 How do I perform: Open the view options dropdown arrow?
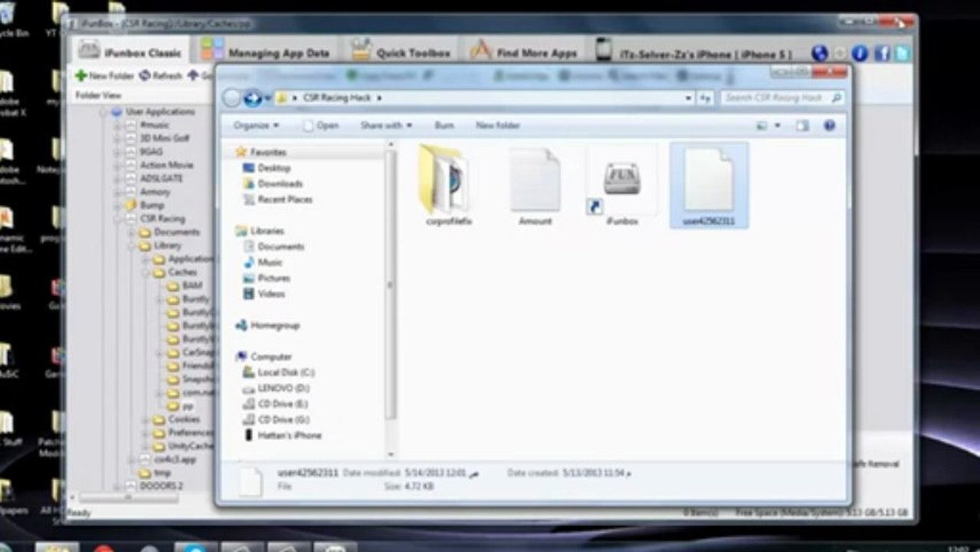point(778,126)
